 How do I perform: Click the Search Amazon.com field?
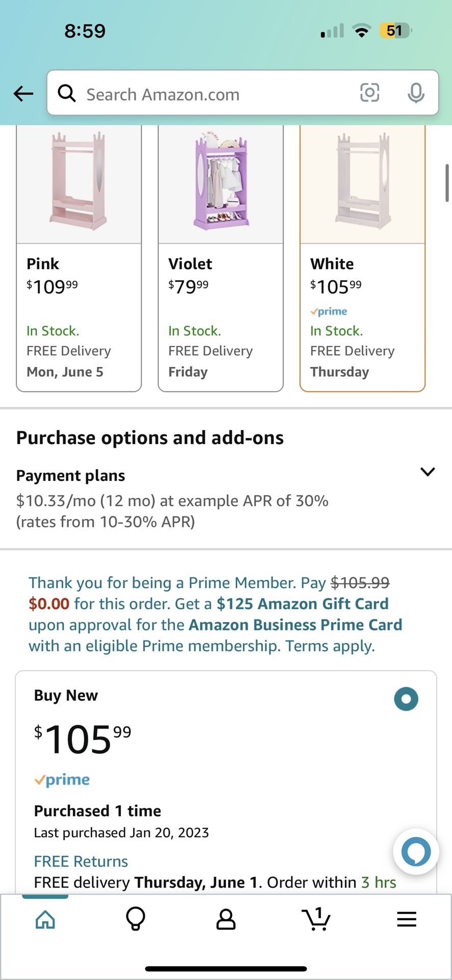tap(214, 94)
